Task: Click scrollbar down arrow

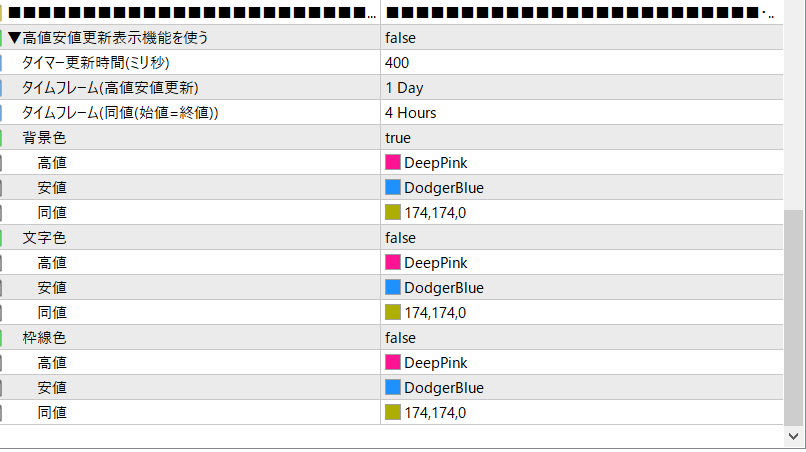Action: click(x=794, y=437)
